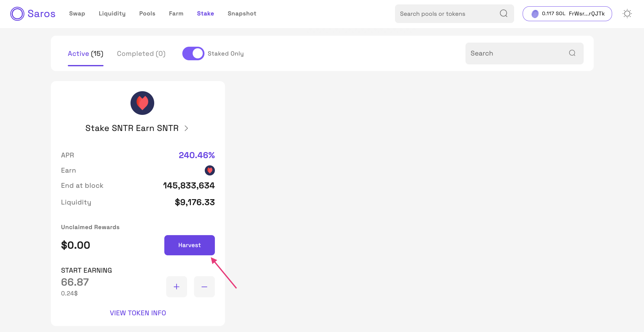Switch to the Completed (0) tab
The height and width of the screenshot is (332, 644).
click(x=141, y=54)
